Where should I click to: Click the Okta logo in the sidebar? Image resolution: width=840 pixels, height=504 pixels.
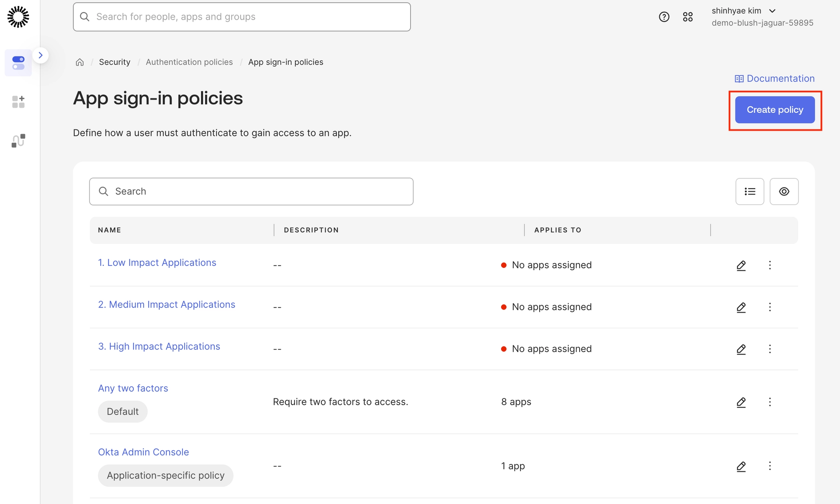pyautogui.click(x=18, y=17)
